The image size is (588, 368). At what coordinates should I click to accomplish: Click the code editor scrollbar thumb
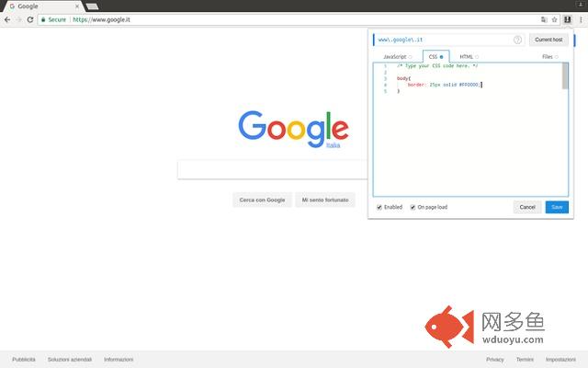[x=565, y=76]
